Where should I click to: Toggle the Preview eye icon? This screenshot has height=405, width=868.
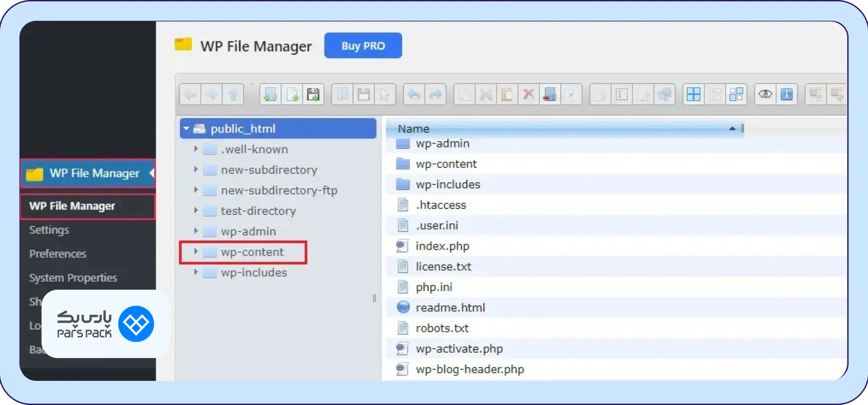coord(765,94)
